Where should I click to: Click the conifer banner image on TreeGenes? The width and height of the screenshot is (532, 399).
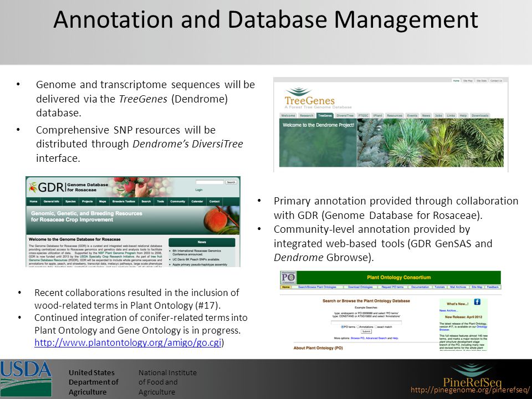pos(431,142)
